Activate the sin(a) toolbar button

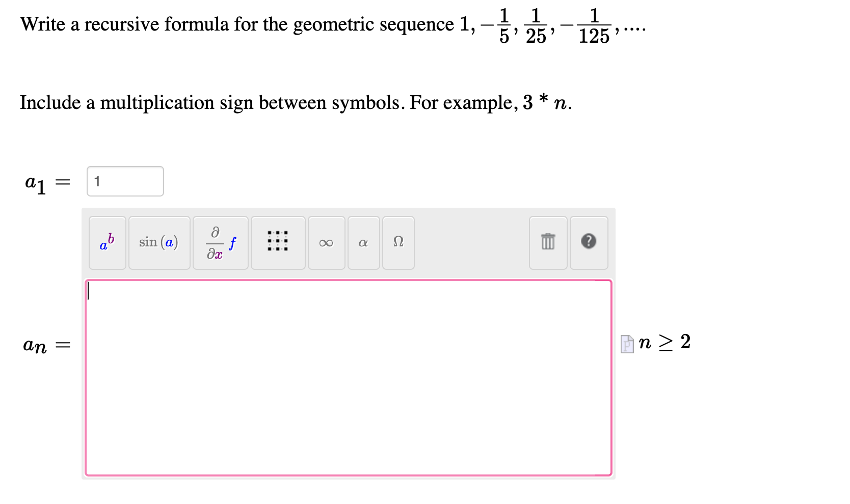pos(159,243)
